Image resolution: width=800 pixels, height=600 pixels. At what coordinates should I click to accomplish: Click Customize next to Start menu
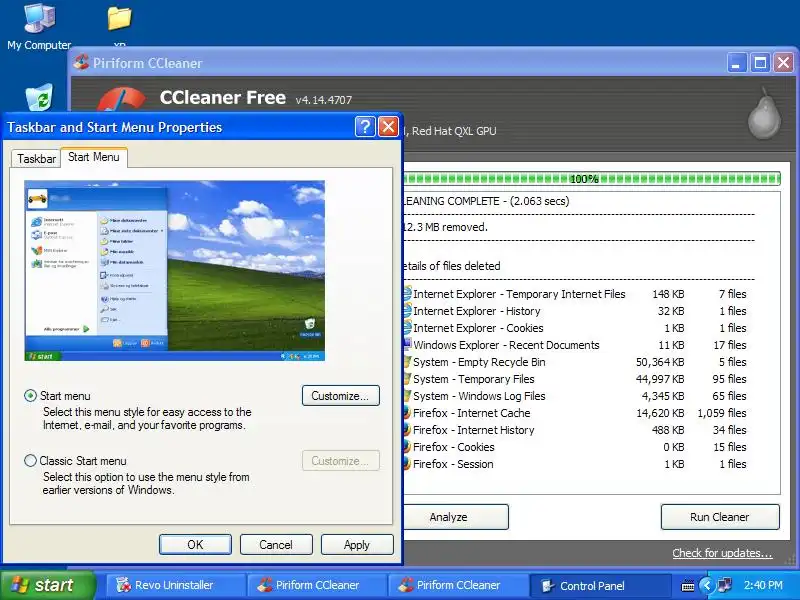pyautogui.click(x=340, y=395)
